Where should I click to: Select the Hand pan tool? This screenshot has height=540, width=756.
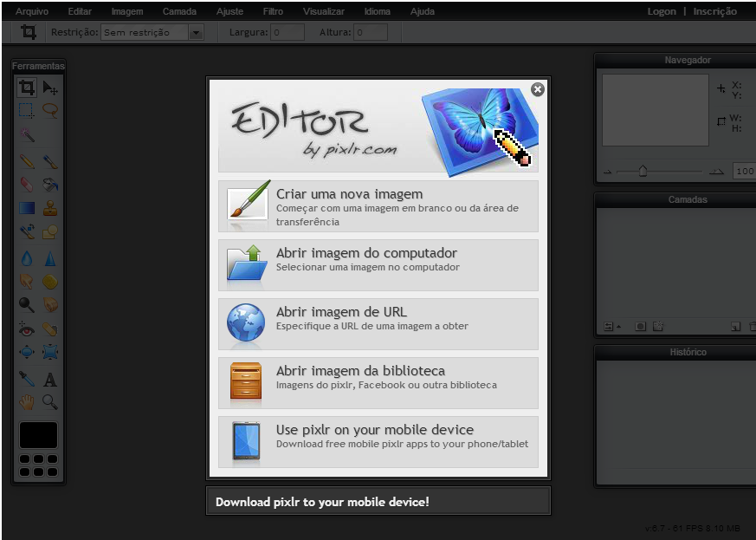tap(27, 401)
